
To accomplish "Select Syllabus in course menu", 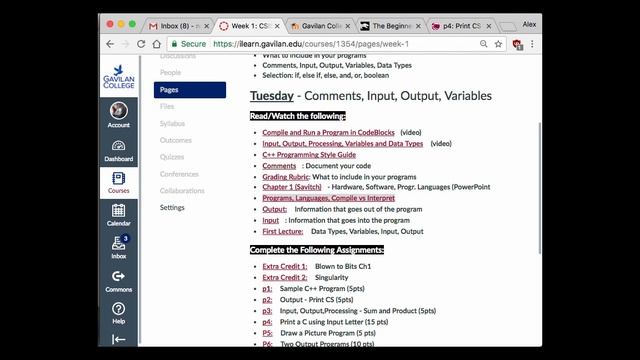I will (172, 124).
